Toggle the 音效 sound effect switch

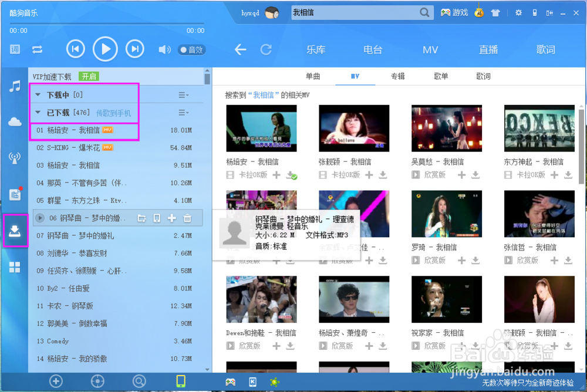(191, 50)
